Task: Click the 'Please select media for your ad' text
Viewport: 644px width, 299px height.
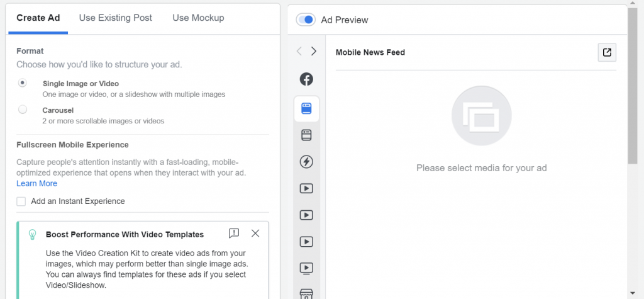Action: tap(481, 168)
